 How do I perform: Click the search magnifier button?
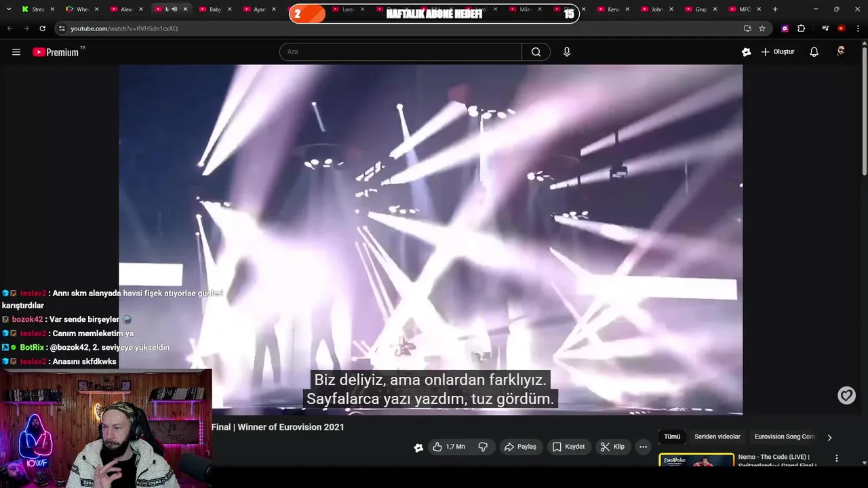click(x=536, y=52)
